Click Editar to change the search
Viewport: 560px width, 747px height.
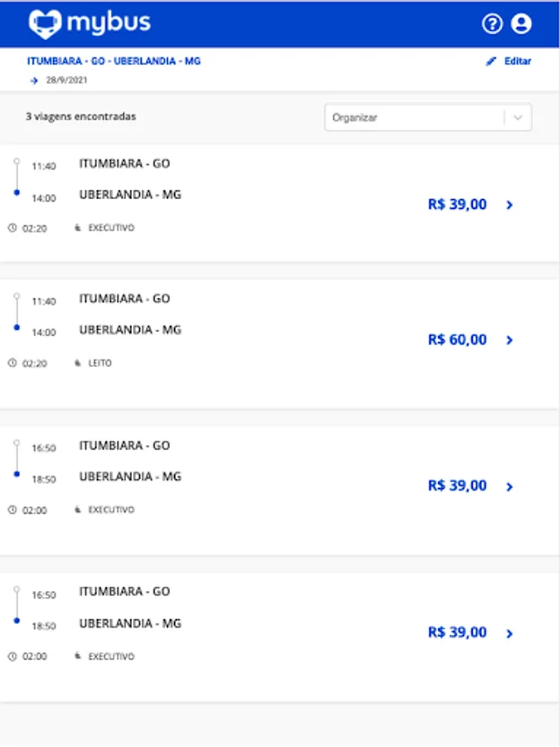(518, 61)
